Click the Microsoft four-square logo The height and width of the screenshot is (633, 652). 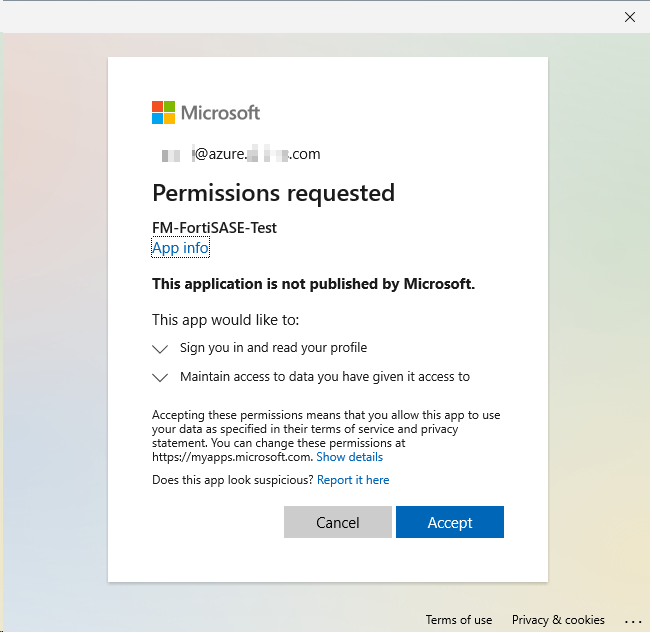pos(164,113)
